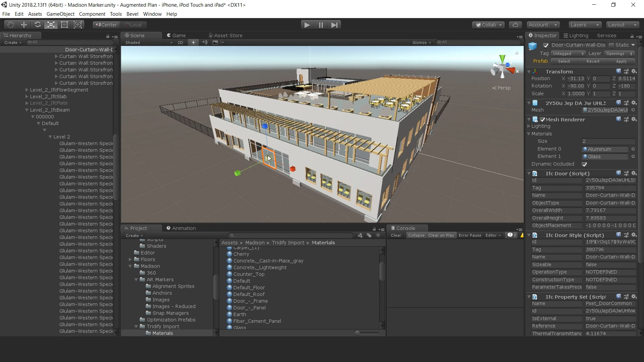Disable the Mesh Renderer checkbox
This screenshot has width=644, height=362.
click(x=542, y=120)
